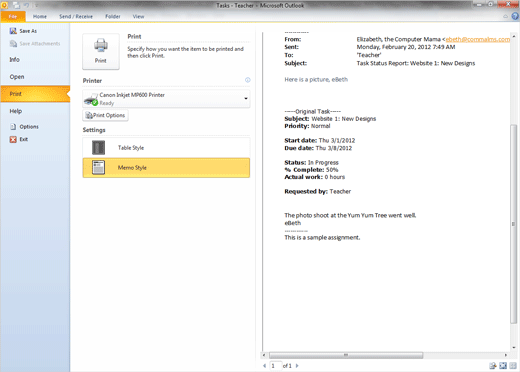The image size is (520, 372).
Task: Click the 'Due date: Thu 3/8/2012' line
Action: 318,148
